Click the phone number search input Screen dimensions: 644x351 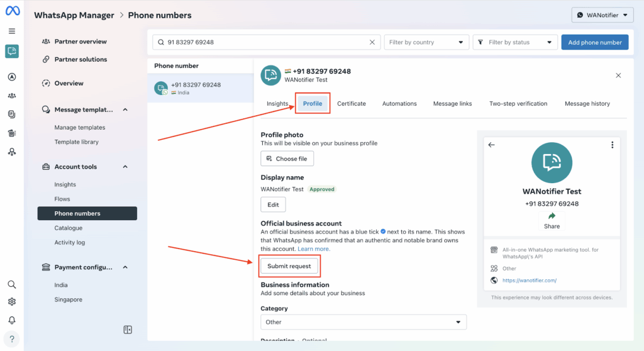266,42
